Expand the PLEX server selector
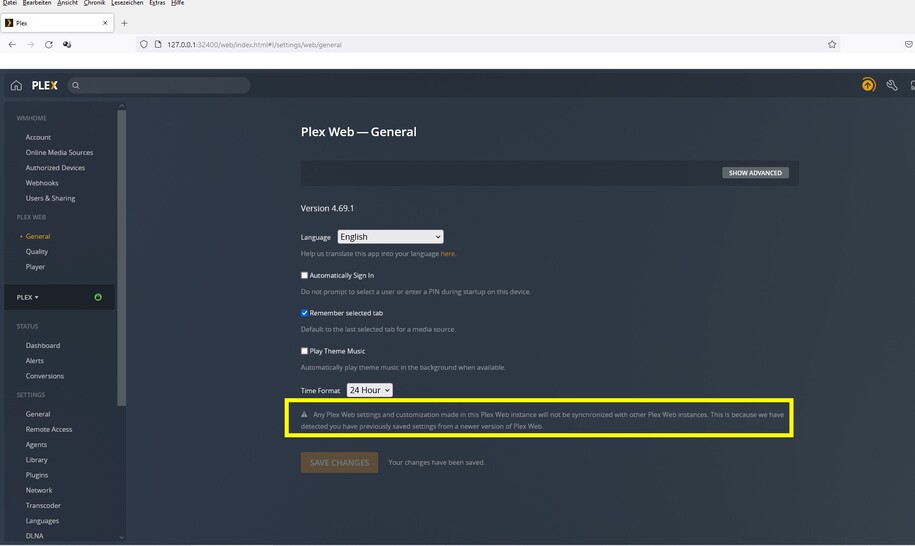Screen dimensions: 915x546 tap(27, 298)
